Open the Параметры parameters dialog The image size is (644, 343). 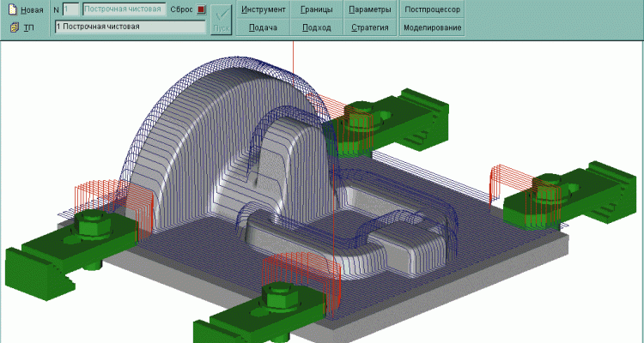point(370,10)
